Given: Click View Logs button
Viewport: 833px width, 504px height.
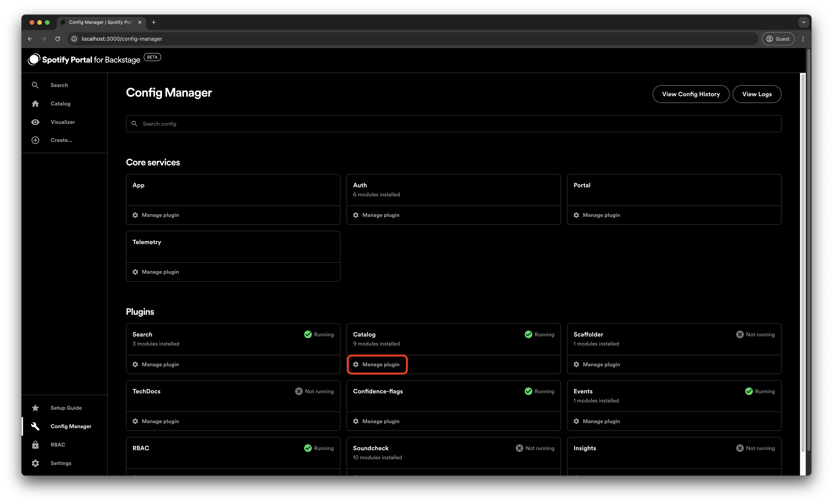Looking at the screenshot, I should click(x=757, y=94).
